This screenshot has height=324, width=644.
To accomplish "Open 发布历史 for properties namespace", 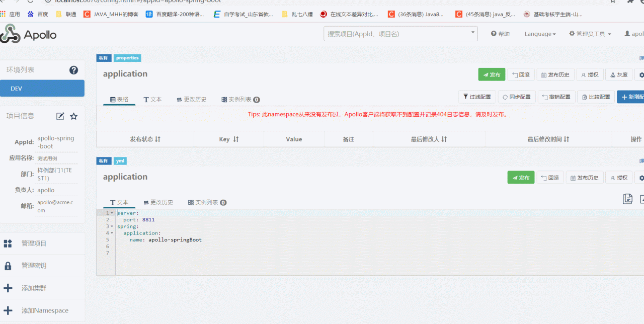I will pyautogui.click(x=555, y=74).
